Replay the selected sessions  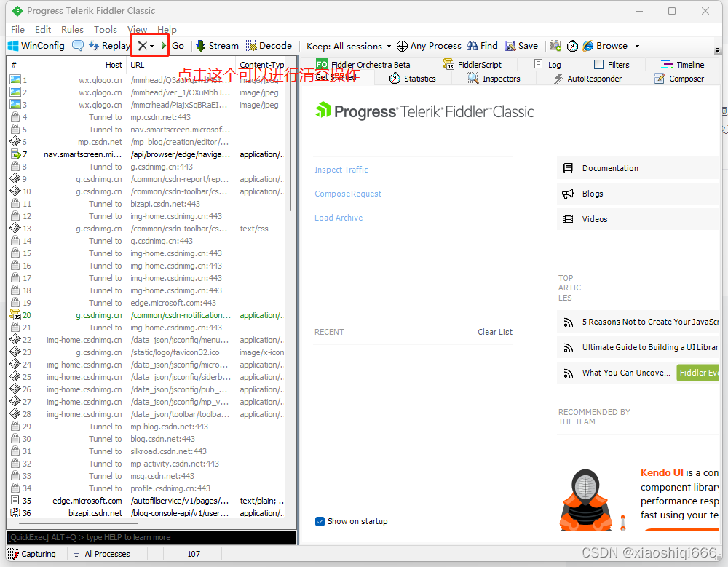click(110, 46)
